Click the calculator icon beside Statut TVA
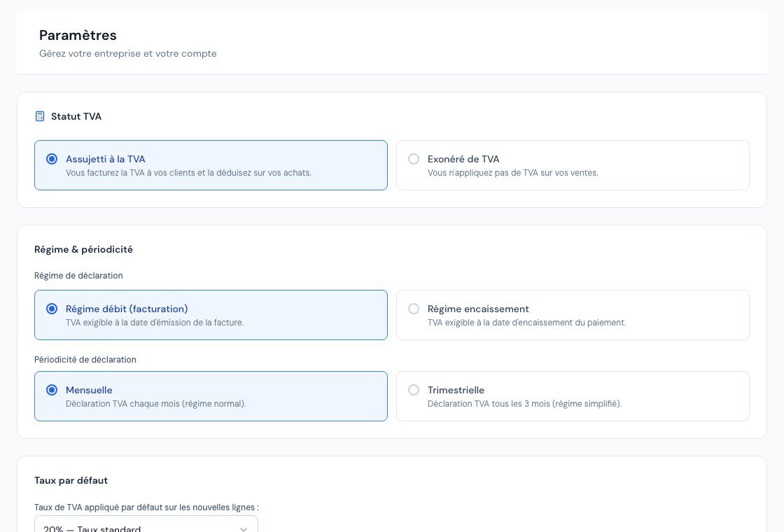 click(x=40, y=116)
